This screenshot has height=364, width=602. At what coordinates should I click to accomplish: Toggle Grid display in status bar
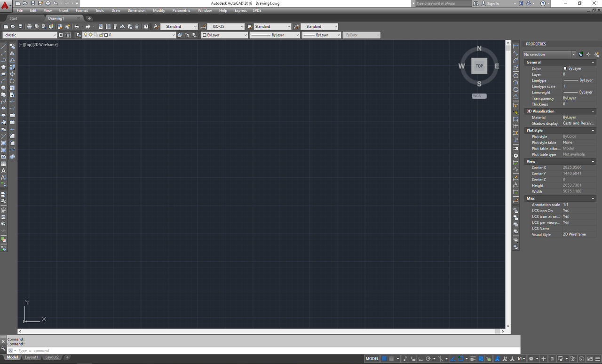[384, 358]
